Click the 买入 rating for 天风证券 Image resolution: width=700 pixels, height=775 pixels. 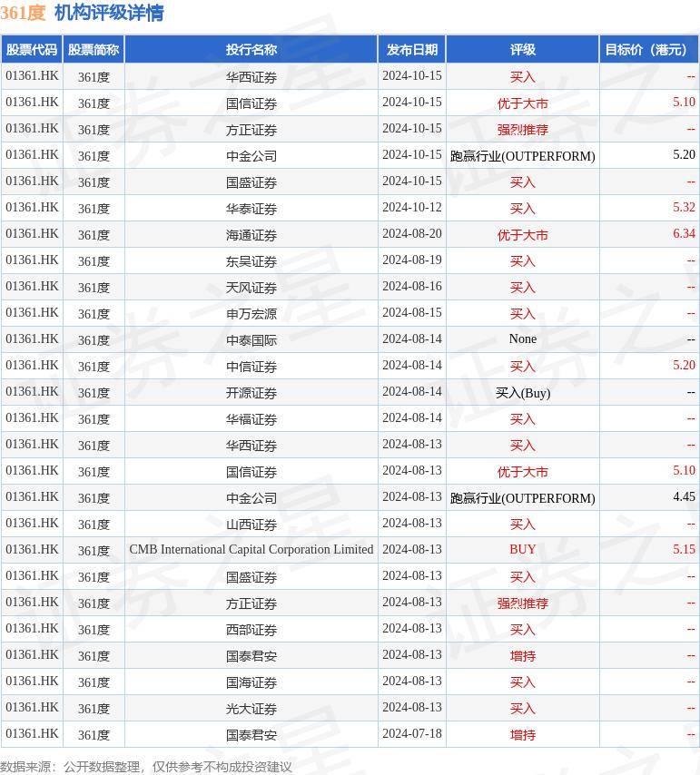click(x=523, y=287)
